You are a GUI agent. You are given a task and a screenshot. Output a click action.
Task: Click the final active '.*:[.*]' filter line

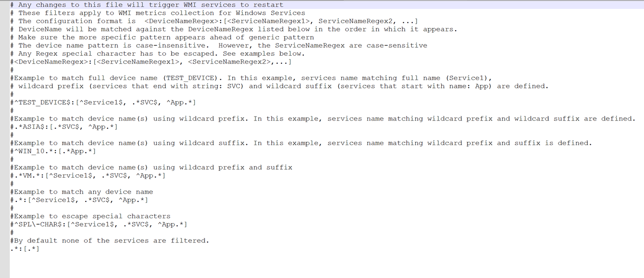coord(25,249)
